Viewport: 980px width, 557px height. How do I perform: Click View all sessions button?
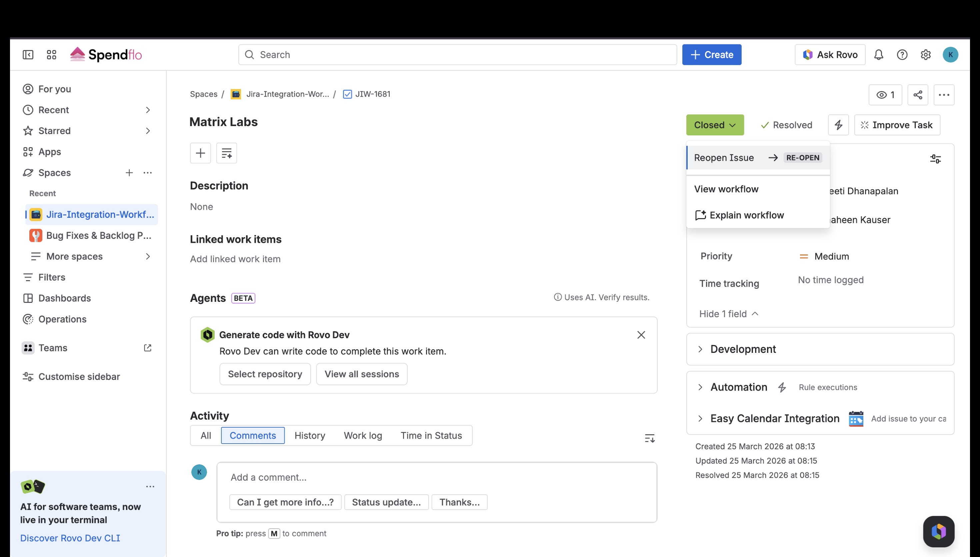[362, 374]
